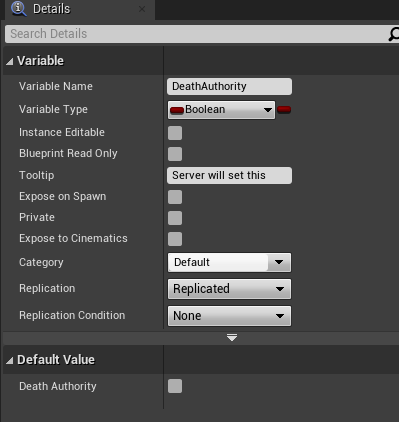Click the Expose on Spawn label
This screenshot has height=422, width=399.
63,196
